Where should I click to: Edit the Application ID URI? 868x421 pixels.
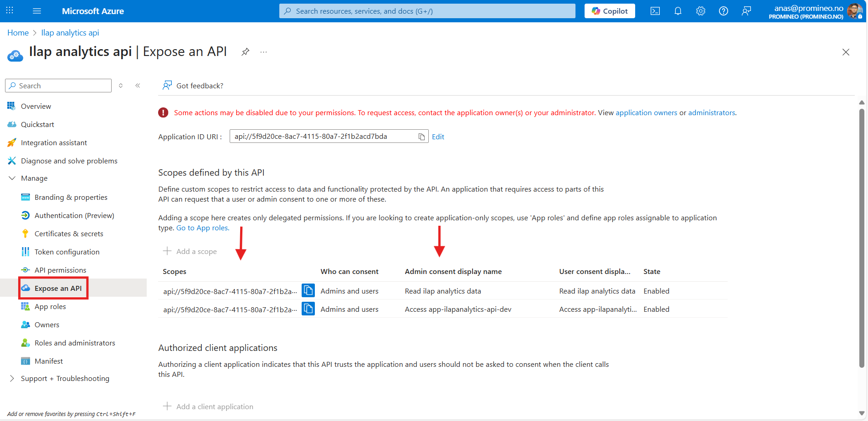pos(438,137)
